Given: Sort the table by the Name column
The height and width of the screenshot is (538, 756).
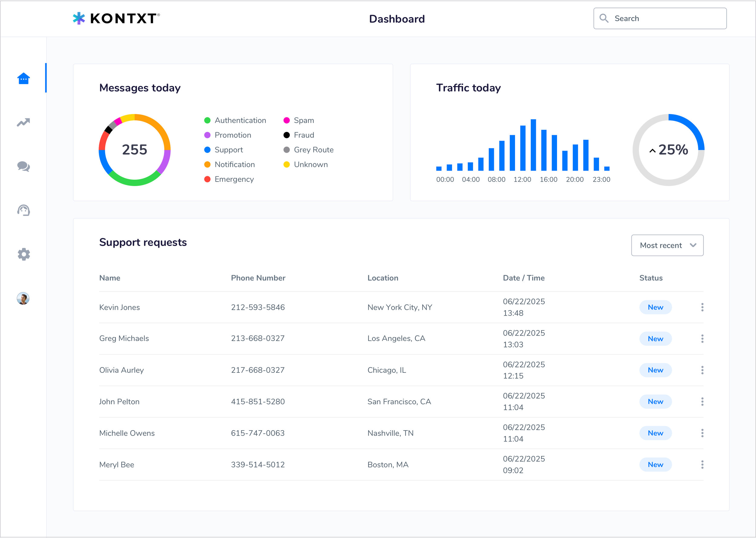Looking at the screenshot, I should point(109,277).
